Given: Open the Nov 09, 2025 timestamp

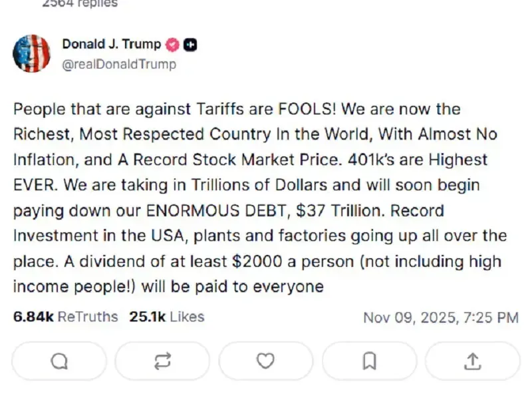Looking at the screenshot, I should click(x=440, y=317).
